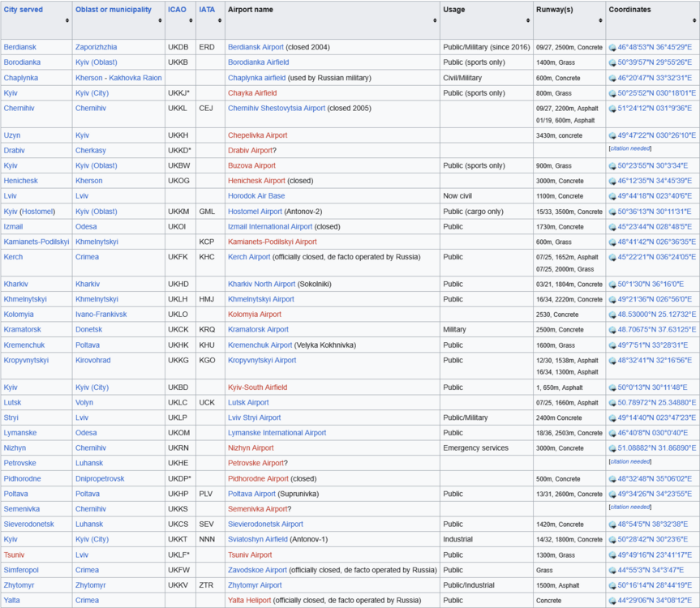Open Dnipropetrovsk oblast link
The image size is (700, 608).
point(100,478)
